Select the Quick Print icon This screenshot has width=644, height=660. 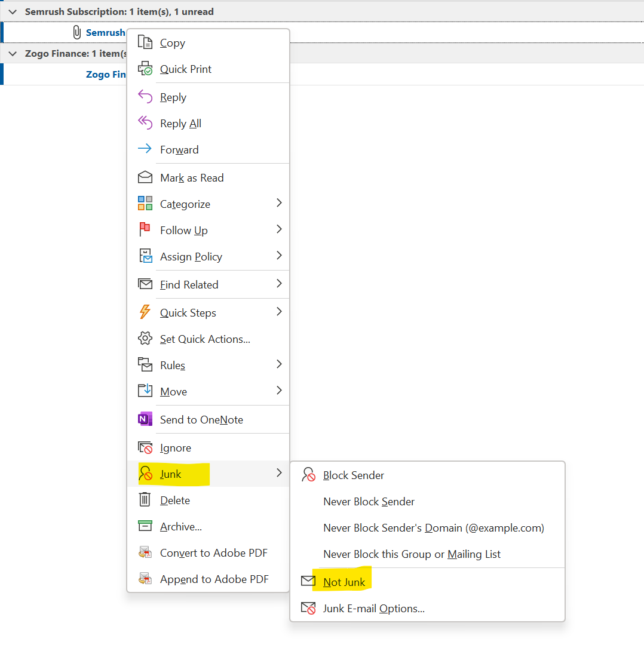(145, 69)
